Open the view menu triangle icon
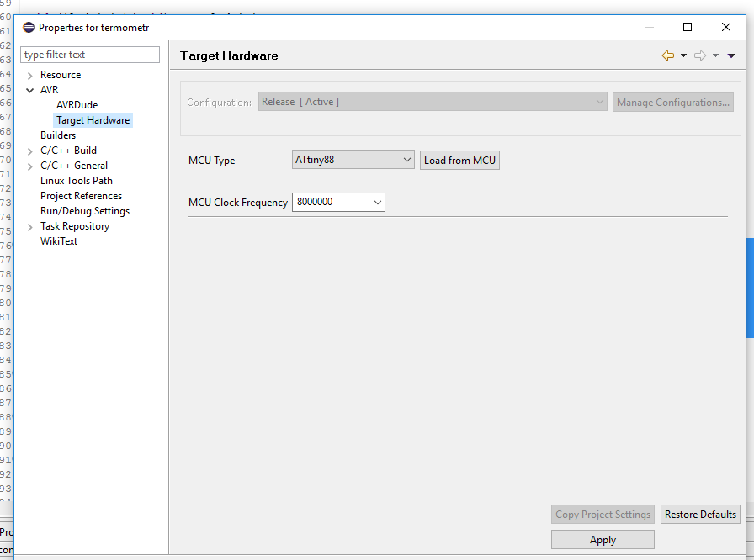Image resolution: width=754 pixels, height=560 pixels. click(x=731, y=55)
